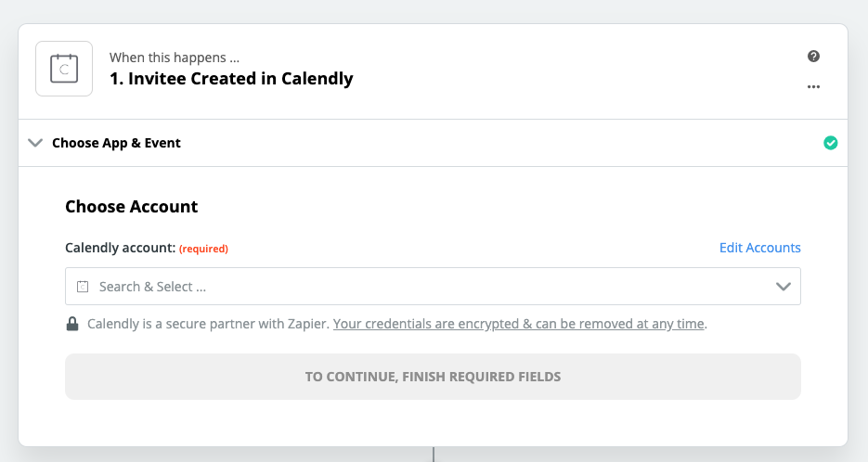This screenshot has height=462, width=868.
Task: Click To Continue, Finish Required Fields button
Action: [x=433, y=377]
